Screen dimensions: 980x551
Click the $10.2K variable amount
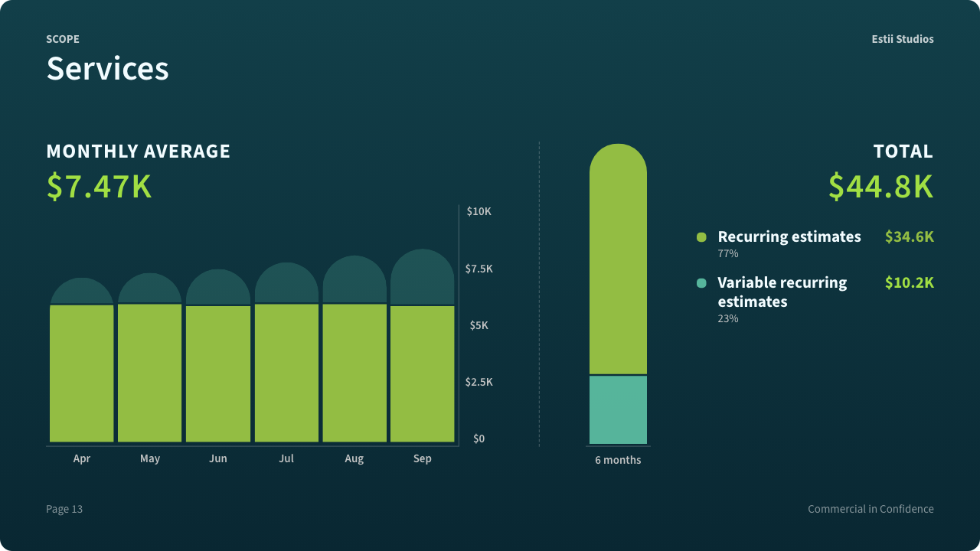(909, 282)
